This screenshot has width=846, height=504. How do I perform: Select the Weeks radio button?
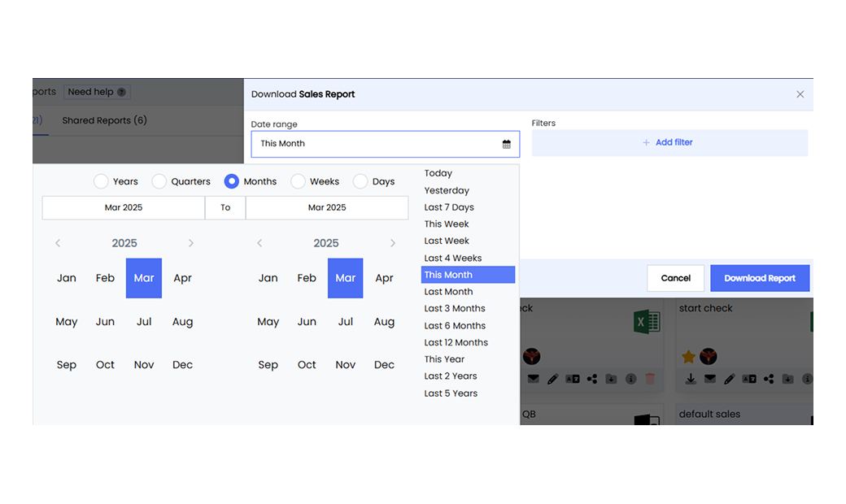[298, 181]
